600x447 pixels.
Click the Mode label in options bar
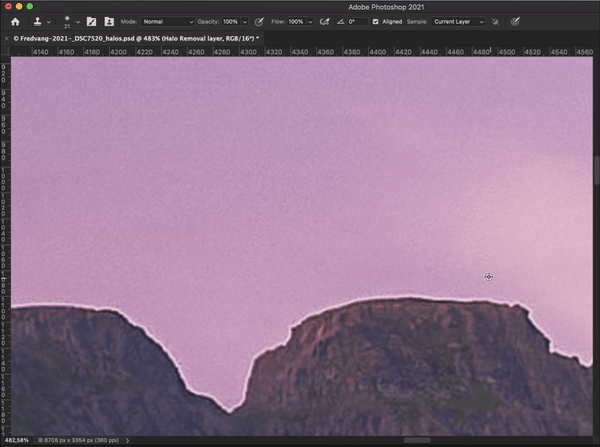(129, 22)
